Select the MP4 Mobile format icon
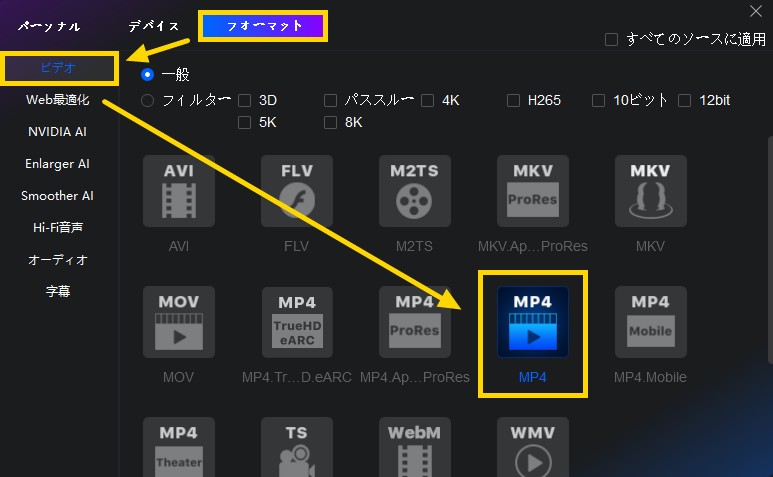The image size is (773, 477). tap(651, 322)
